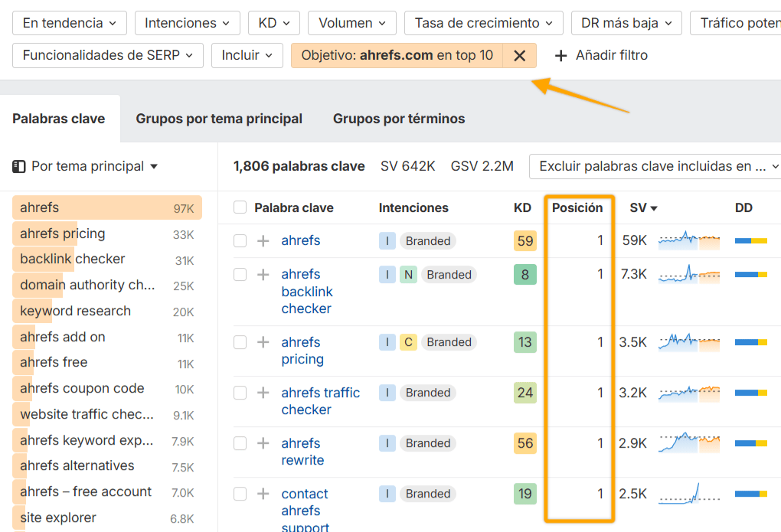Open the "Por tema principal" sorting dropdown
781x532 pixels.
click(92, 165)
